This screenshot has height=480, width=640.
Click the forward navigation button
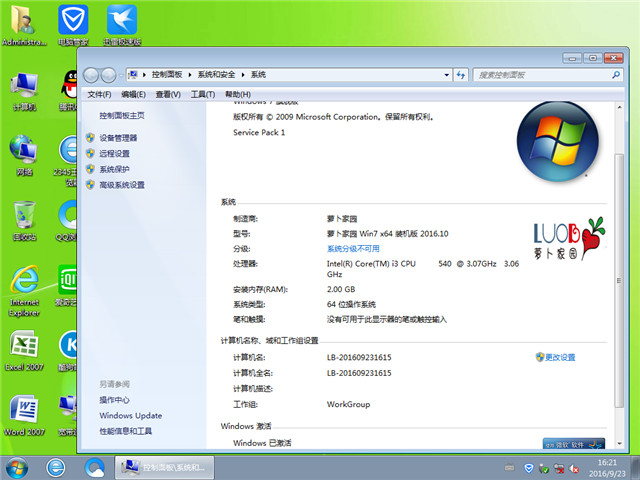(108, 75)
